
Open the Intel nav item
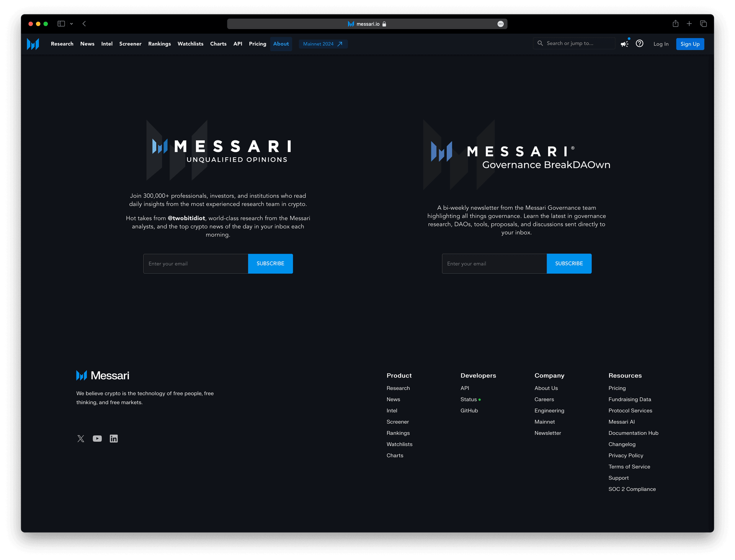coord(107,44)
